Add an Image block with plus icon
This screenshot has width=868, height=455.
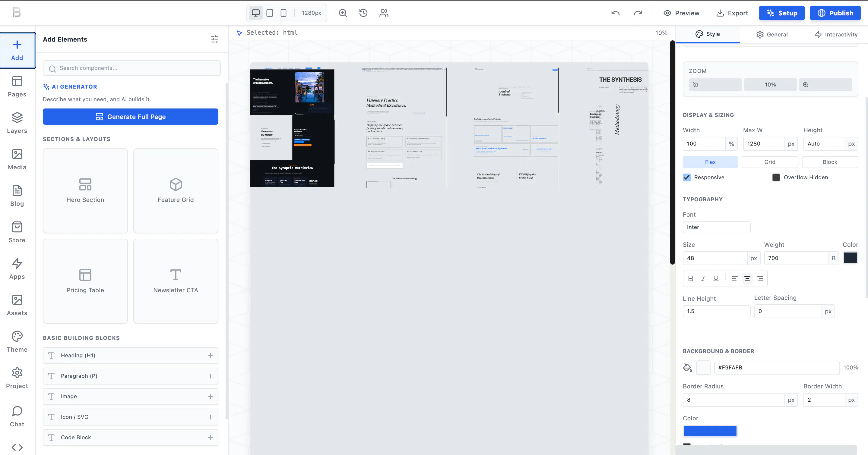(x=211, y=397)
